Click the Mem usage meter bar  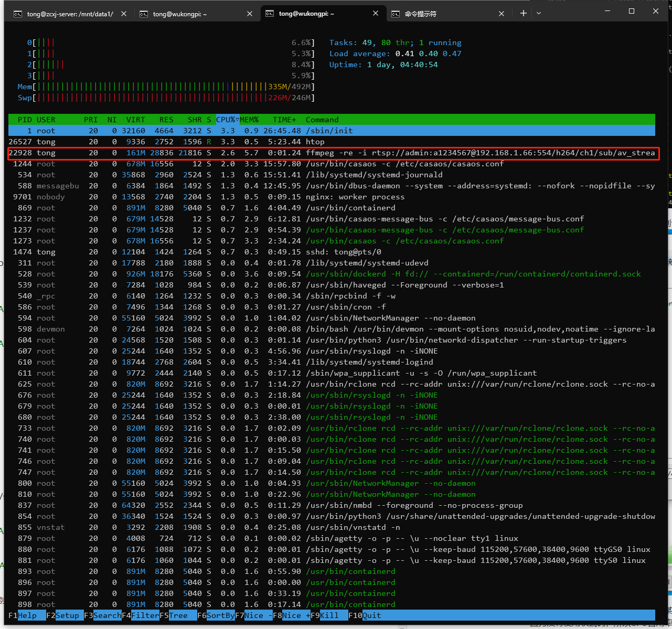166,87
